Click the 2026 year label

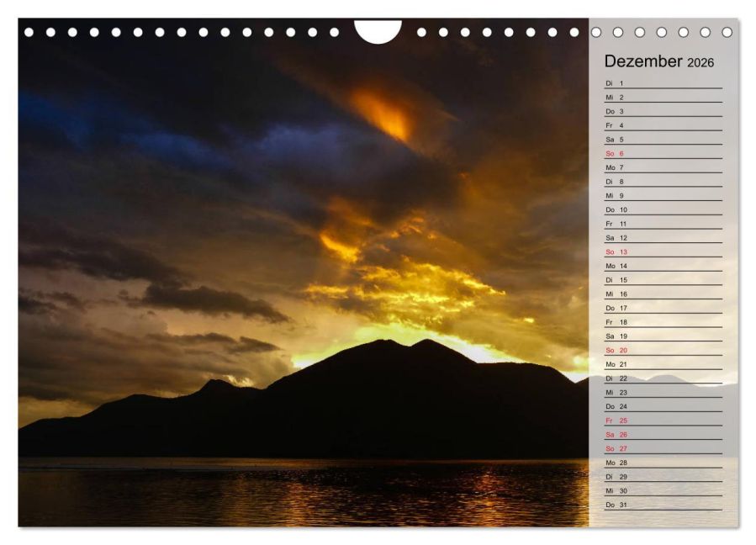[700, 63]
